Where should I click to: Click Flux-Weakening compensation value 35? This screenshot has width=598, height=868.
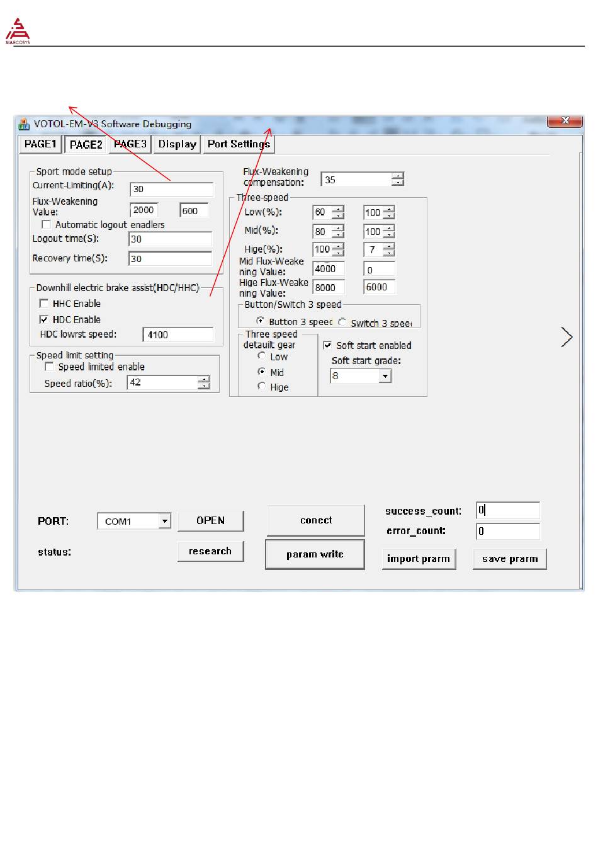click(x=356, y=180)
